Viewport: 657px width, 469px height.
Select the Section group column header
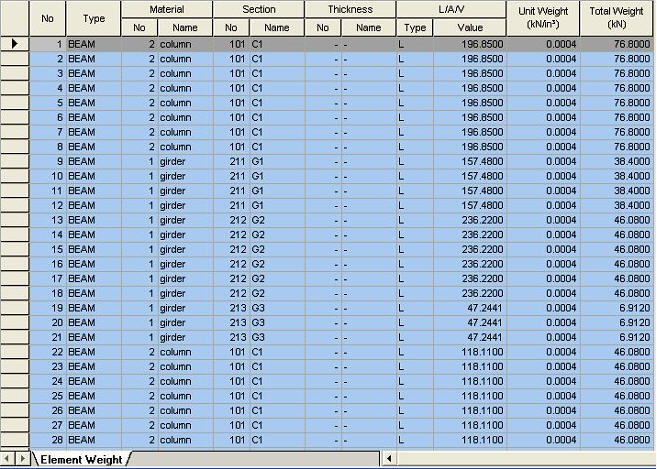258,10
